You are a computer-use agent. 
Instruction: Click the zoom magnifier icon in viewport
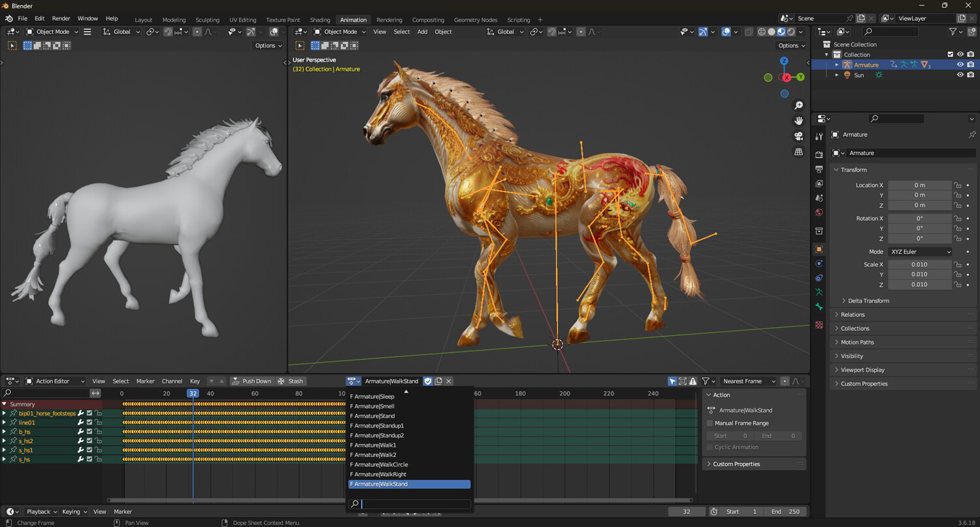798,105
